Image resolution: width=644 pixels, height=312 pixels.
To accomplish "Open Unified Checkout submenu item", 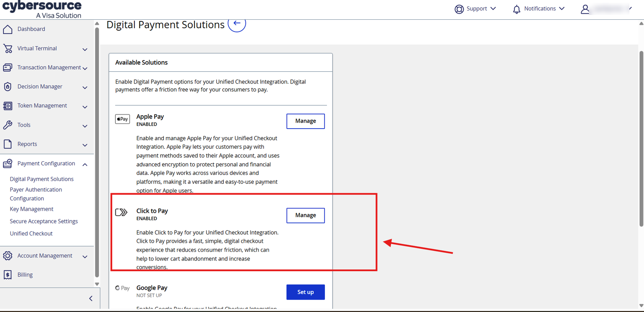I will (31, 233).
